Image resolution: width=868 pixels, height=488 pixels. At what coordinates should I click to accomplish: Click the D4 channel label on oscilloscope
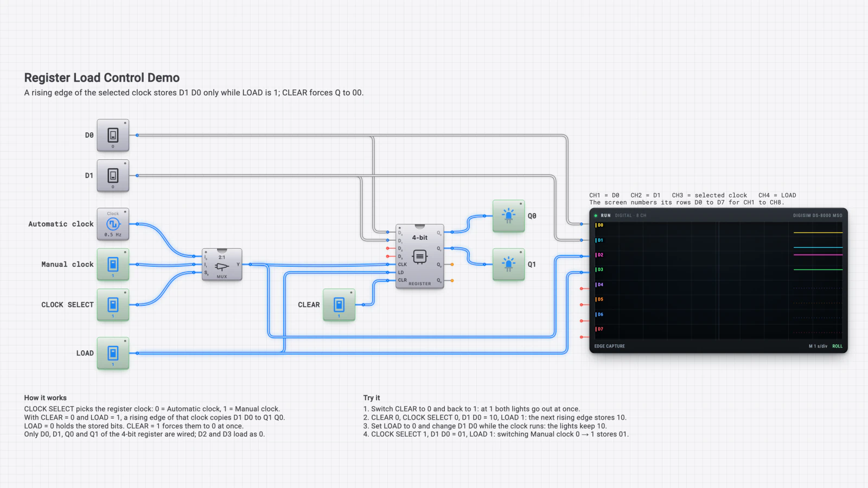tap(599, 285)
